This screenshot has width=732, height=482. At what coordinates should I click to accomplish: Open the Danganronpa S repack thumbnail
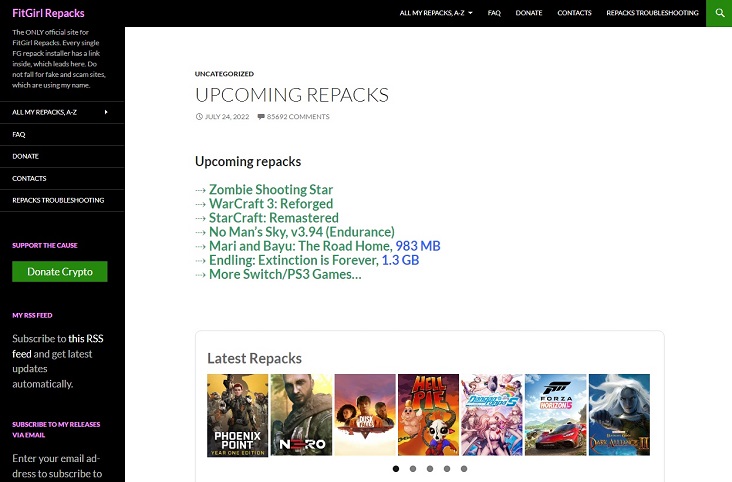492,415
